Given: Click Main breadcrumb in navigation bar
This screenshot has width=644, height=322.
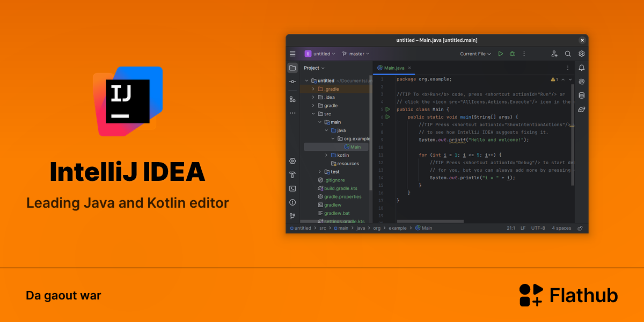Looking at the screenshot, I should tap(424, 228).
